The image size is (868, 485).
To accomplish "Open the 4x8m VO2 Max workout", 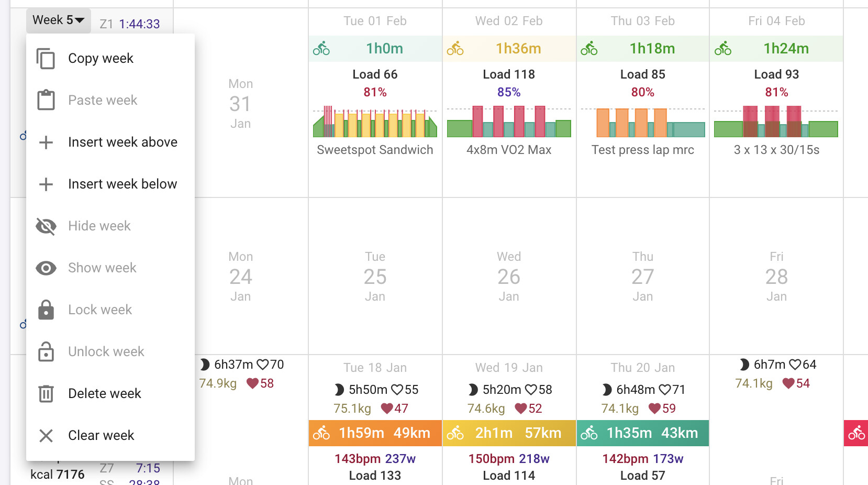I will (509, 150).
